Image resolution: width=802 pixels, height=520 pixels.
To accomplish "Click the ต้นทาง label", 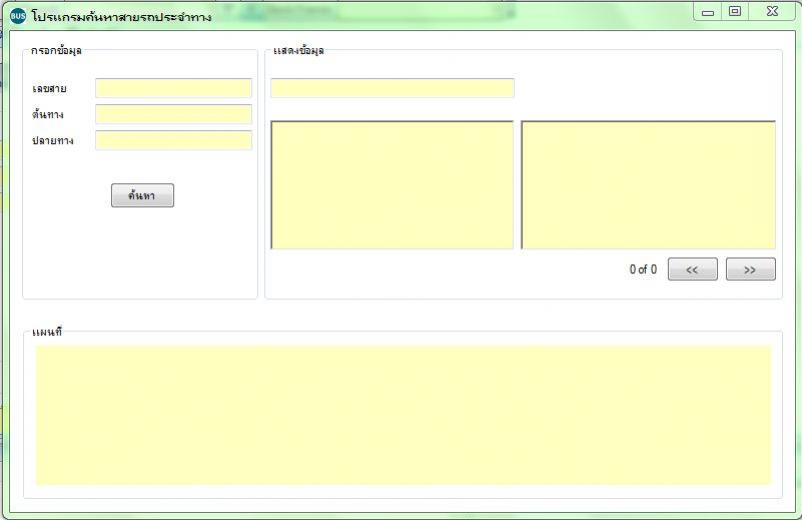I will pyautogui.click(x=48, y=114).
